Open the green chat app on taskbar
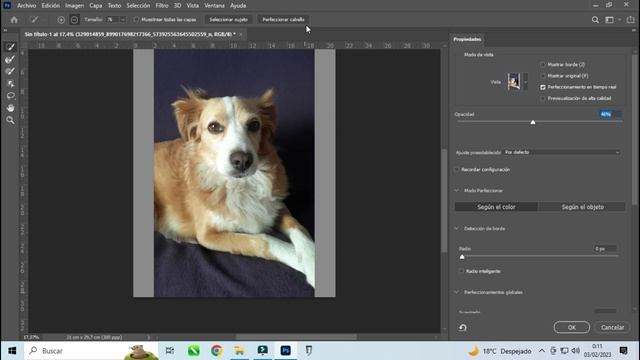Screen dimensions: 640x360 click(x=193, y=351)
